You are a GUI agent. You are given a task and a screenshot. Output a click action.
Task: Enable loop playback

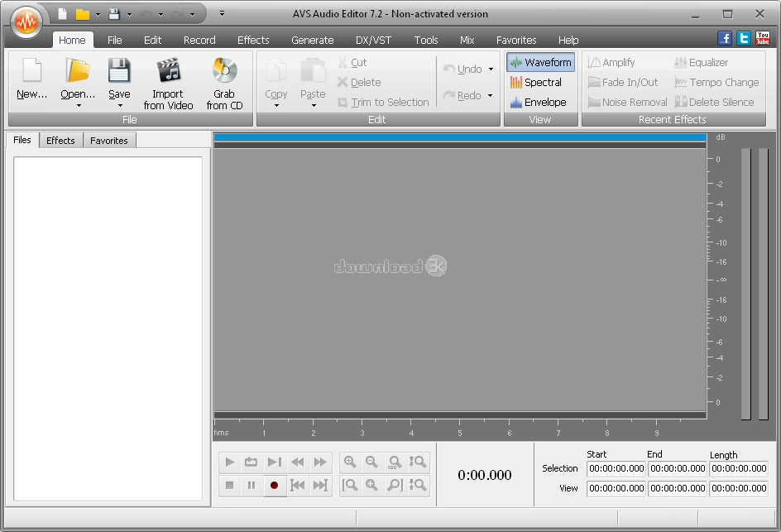click(x=251, y=462)
